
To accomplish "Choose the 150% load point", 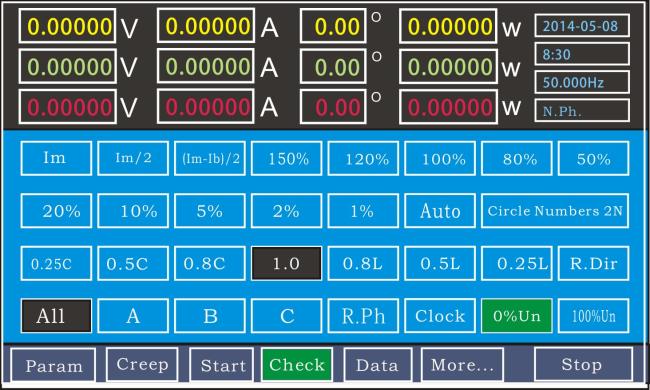I will [x=286, y=158].
